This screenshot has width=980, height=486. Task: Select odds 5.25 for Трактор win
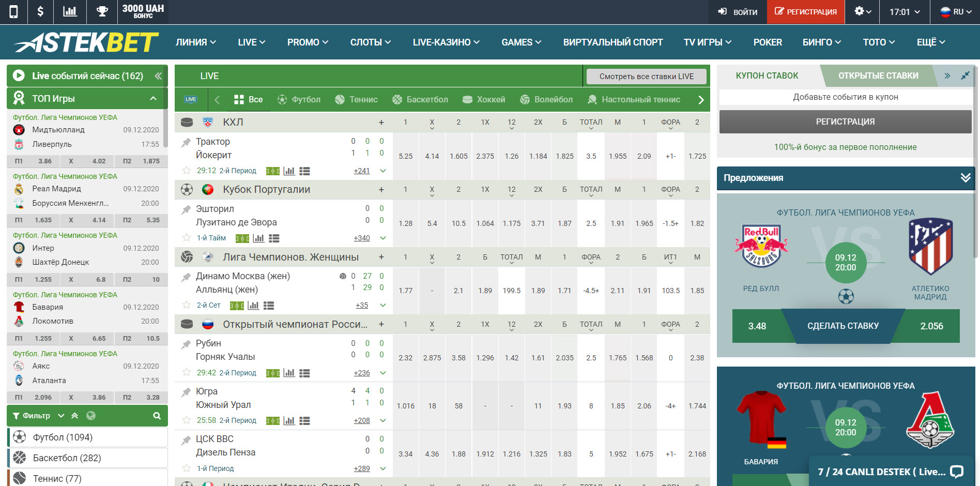click(406, 156)
